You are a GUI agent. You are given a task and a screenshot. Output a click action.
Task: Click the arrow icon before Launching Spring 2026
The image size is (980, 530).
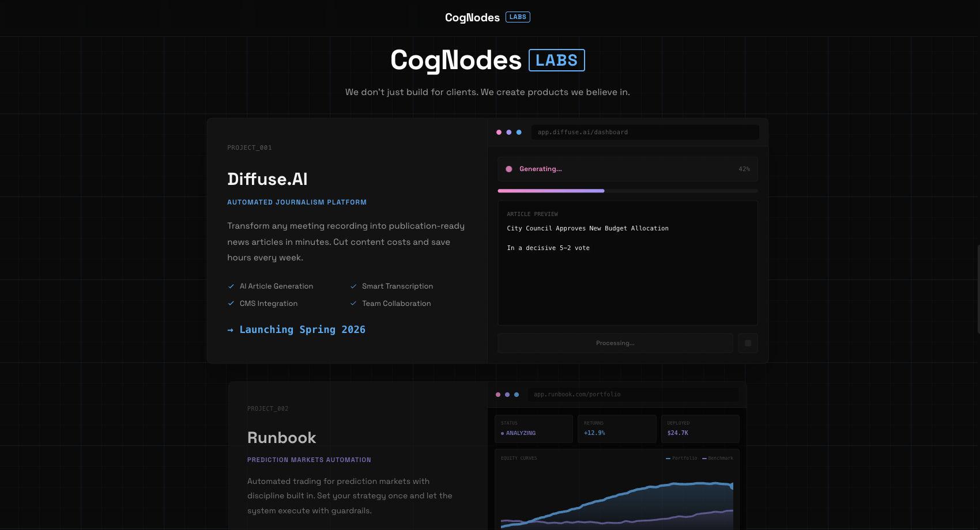pyautogui.click(x=231, y=330)
